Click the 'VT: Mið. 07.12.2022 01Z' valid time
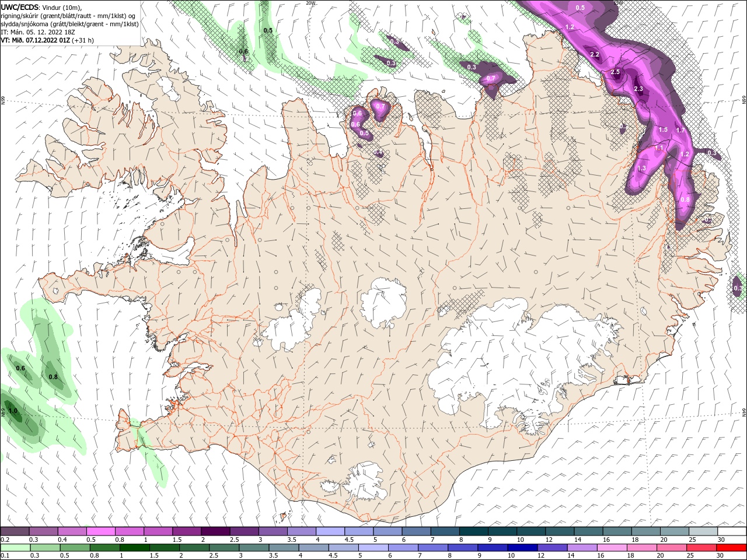This screenshot has height=560, width=747. click(35, 40)
